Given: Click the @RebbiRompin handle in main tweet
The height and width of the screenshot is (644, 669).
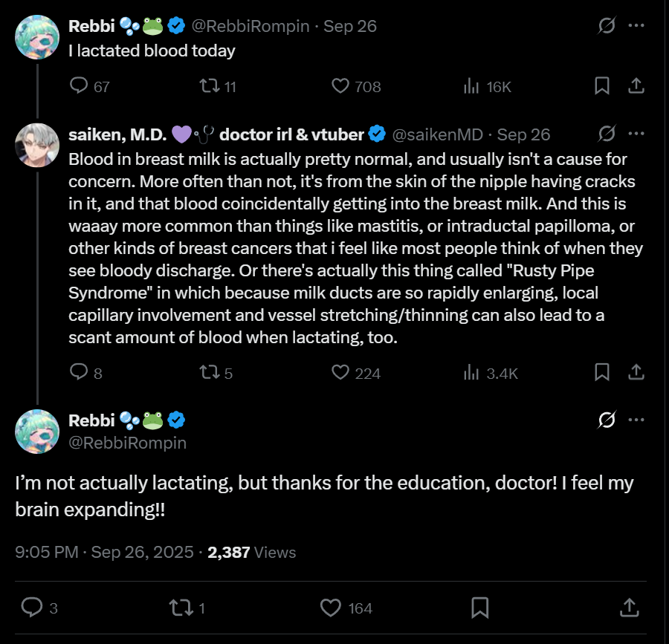Looking at the screenshot, I should point(127,443).
